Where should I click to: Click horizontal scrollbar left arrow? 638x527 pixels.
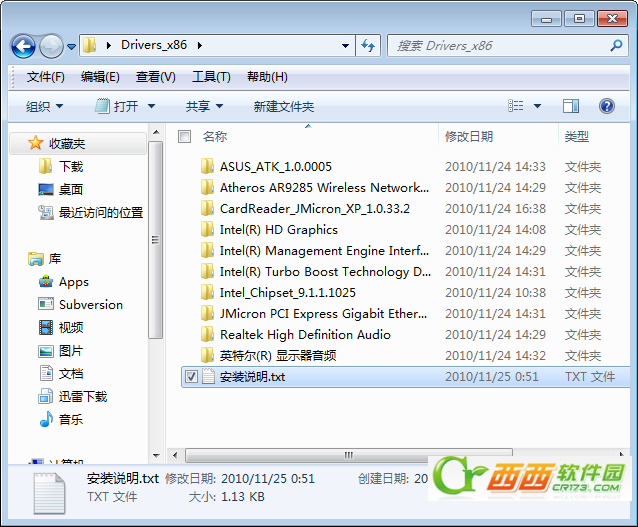coord(175,455)
